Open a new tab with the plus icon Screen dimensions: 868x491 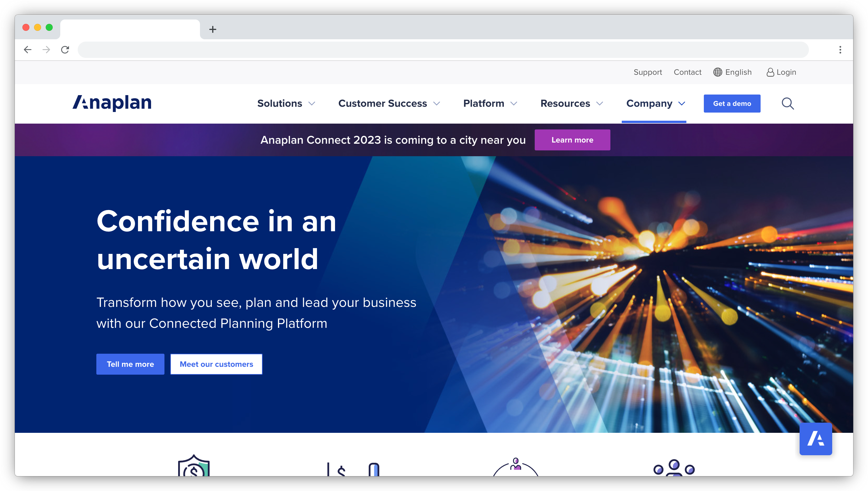212,29
